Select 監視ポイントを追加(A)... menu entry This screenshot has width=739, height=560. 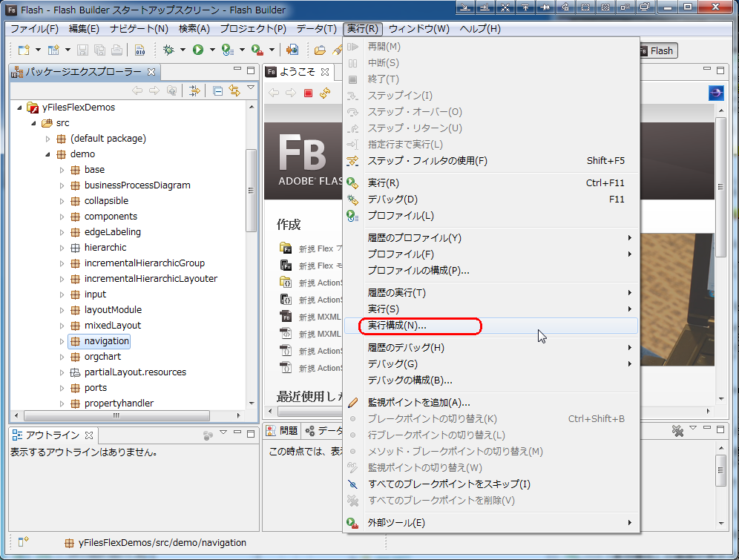490,402
